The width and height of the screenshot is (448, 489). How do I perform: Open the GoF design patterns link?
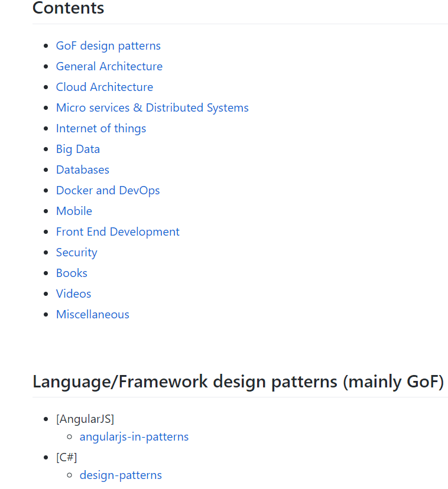tap(108, 46)
